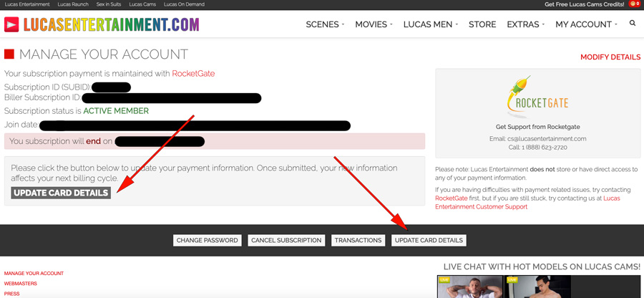Open Lucas Cams top bar link
Viewport: 644px width, 298px height.
(142, 4)
